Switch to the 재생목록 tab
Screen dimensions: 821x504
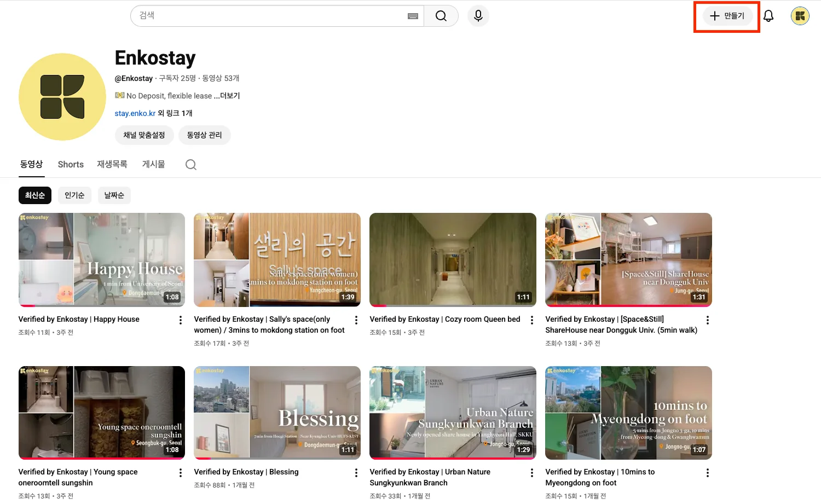point(112,164)
